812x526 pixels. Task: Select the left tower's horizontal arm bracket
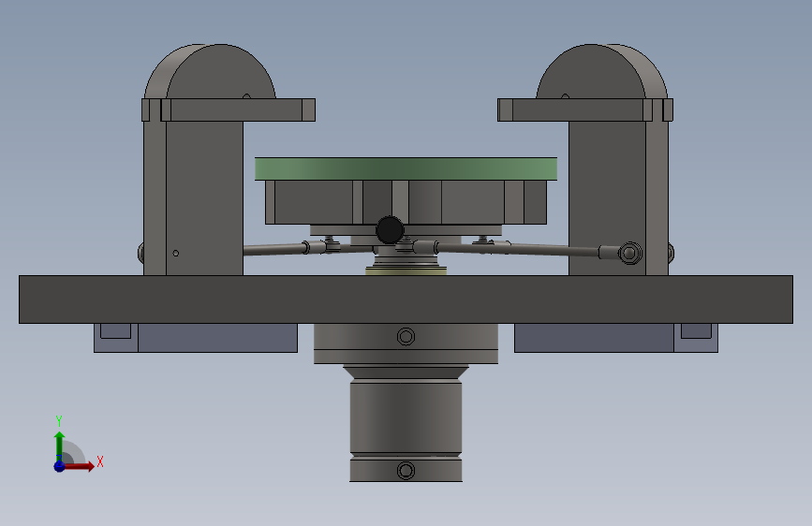(x=229, y=110)
